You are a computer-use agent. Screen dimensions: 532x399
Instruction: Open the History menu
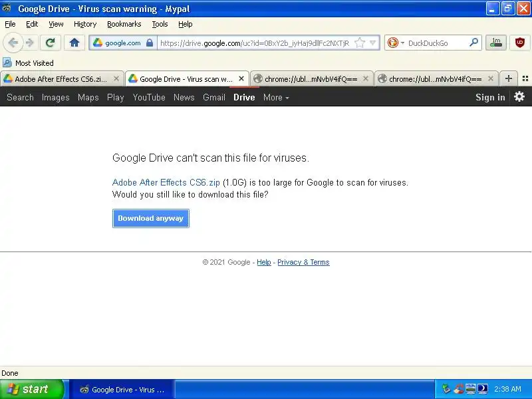click(x=85, y=24)
